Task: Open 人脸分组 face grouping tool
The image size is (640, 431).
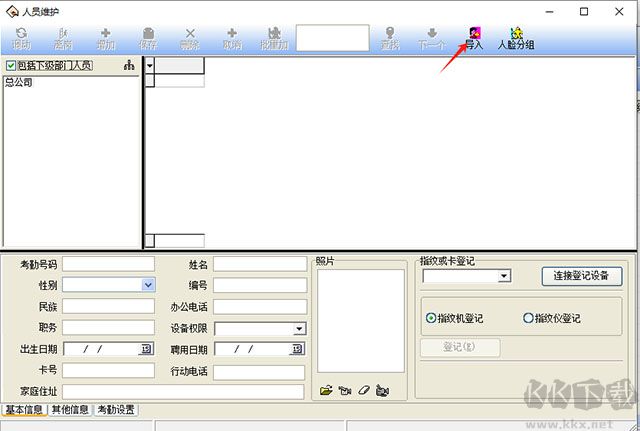Action: pyautogui.click(x=516, y=38)
